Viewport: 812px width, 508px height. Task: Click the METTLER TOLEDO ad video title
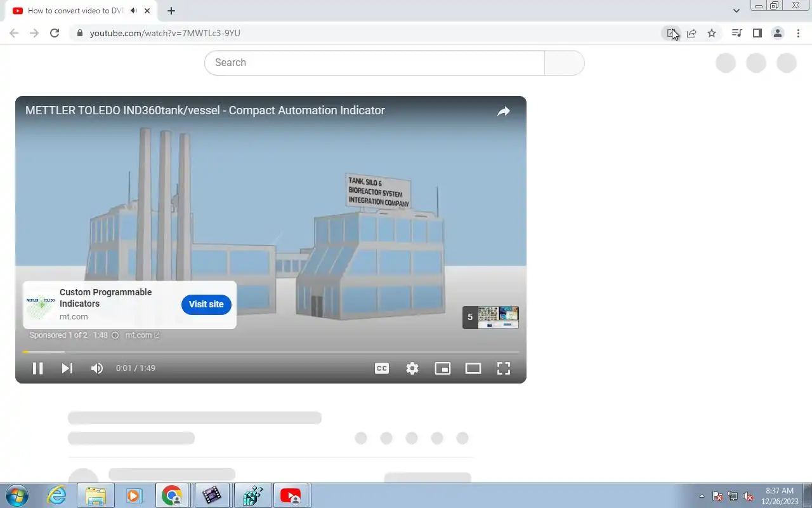click(x=205, y=110)
